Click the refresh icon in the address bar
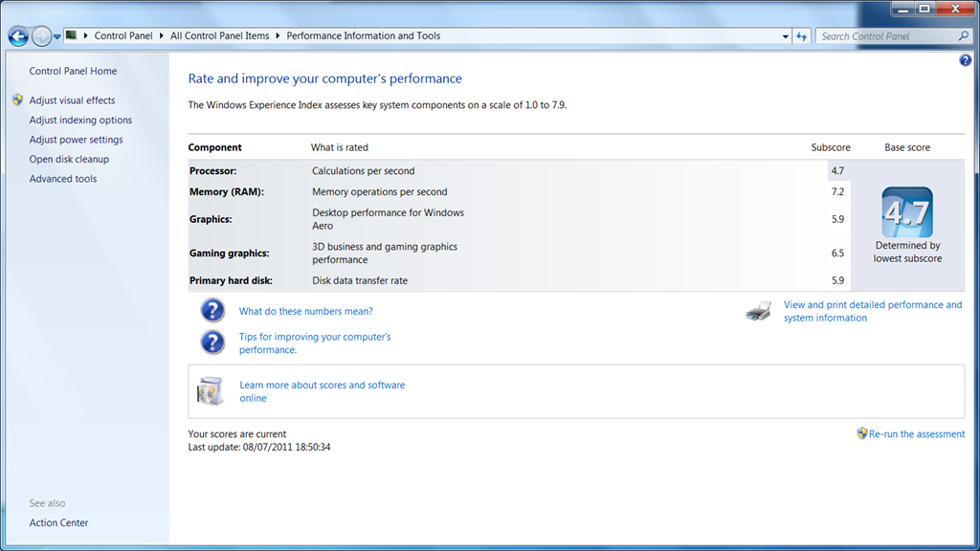The height and width of the screenshot is (551, 980). coord(802,36)
